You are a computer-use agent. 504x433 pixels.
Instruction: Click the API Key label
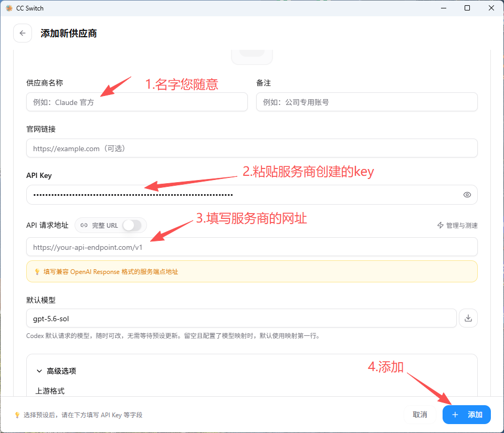[x=39, y=175]
